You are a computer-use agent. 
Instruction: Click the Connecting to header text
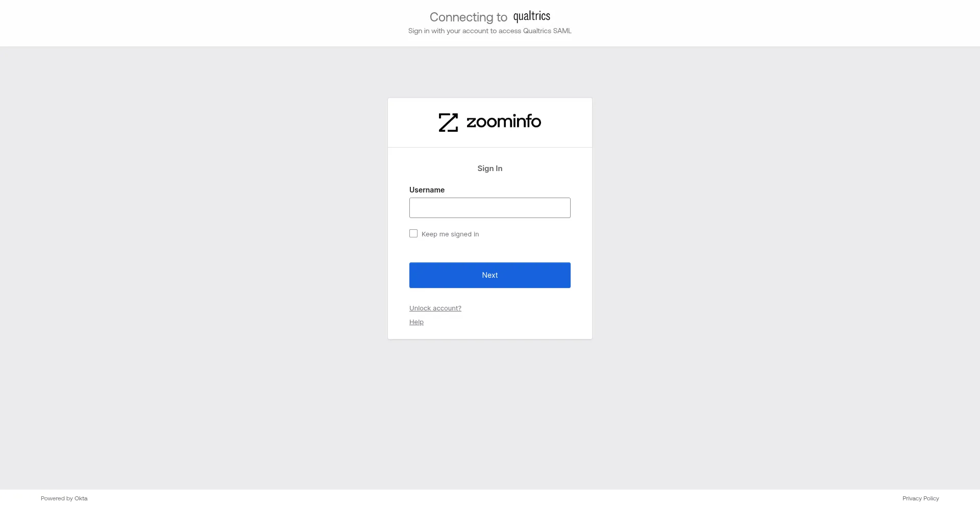tap(468, 17)
